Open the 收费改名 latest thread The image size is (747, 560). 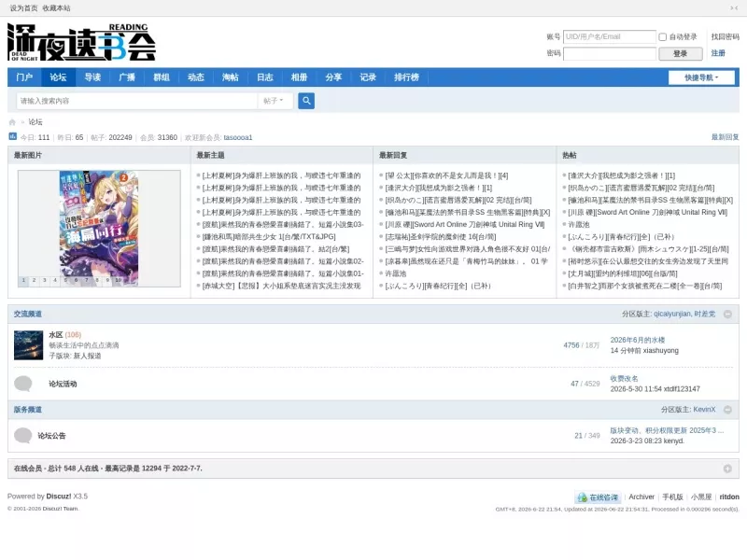pos(624,379)
